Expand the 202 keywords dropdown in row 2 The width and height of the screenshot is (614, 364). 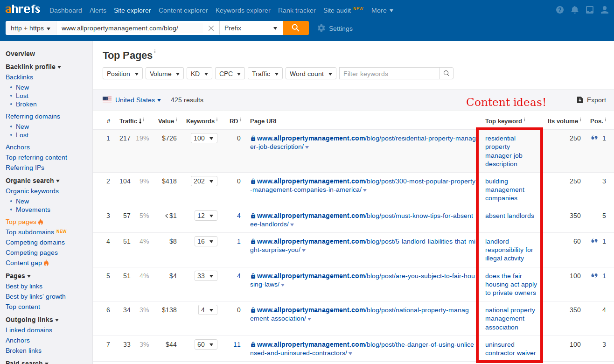(x=204, y=181)
